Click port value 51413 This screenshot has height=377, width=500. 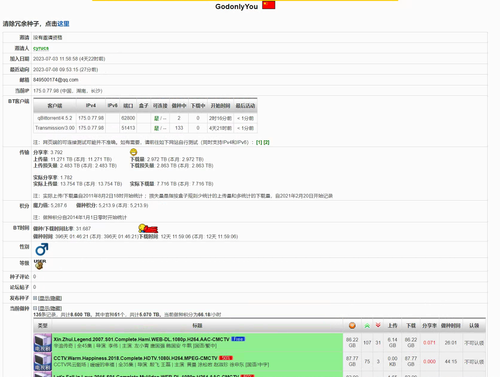(x=128, y=128)
